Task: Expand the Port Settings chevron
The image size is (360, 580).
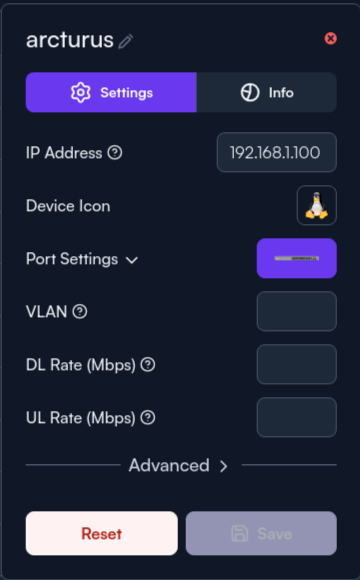Action: 132,260
